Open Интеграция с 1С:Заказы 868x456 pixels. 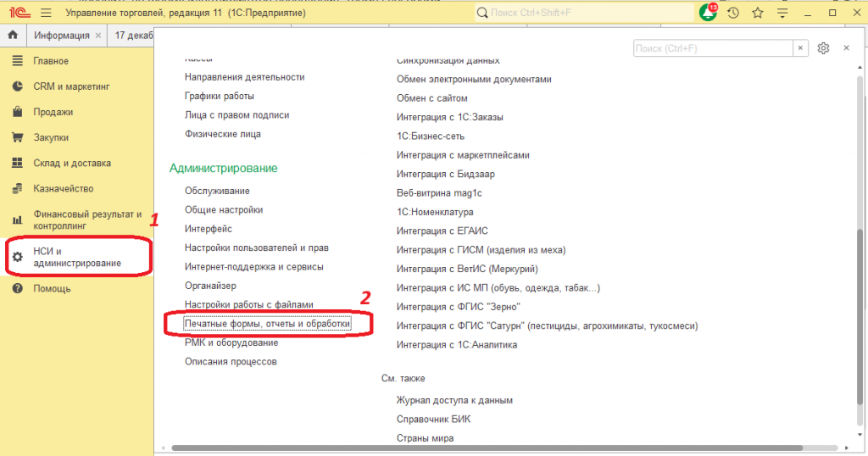449,117
